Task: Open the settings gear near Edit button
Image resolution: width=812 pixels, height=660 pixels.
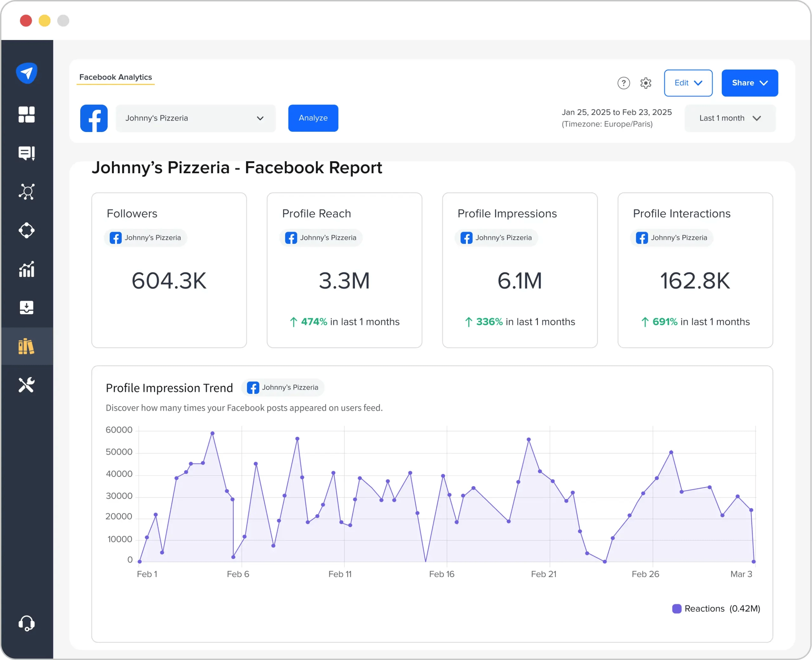Action: tap(645, 83)
